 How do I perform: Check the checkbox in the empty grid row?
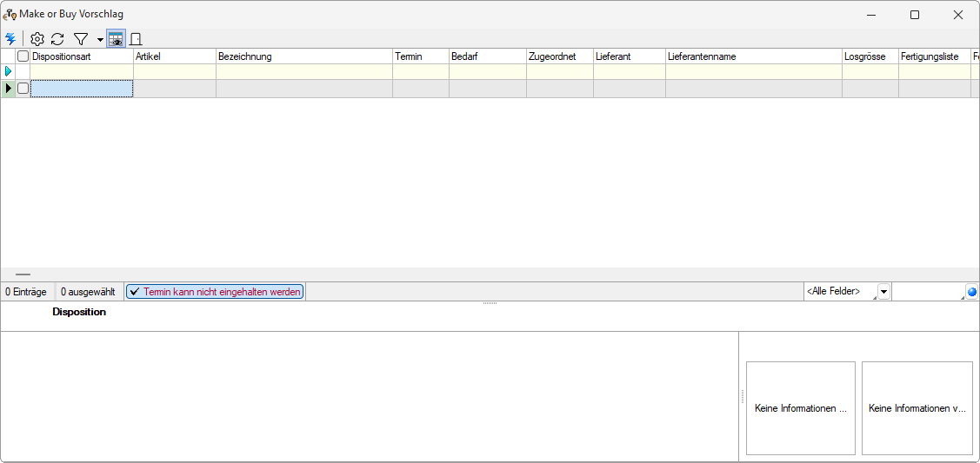tap(23, 89)
